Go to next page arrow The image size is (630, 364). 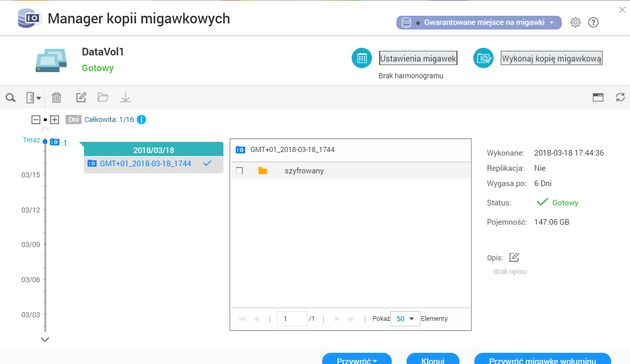[337, 319]
